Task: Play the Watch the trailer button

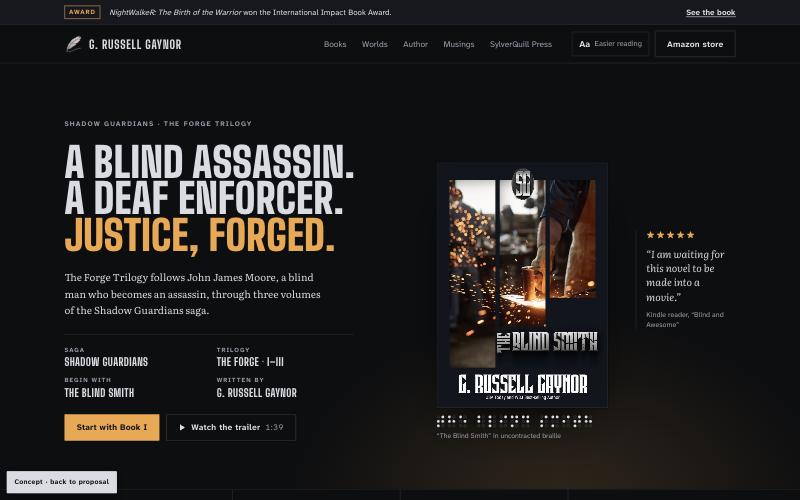Action: coord(231,427)
